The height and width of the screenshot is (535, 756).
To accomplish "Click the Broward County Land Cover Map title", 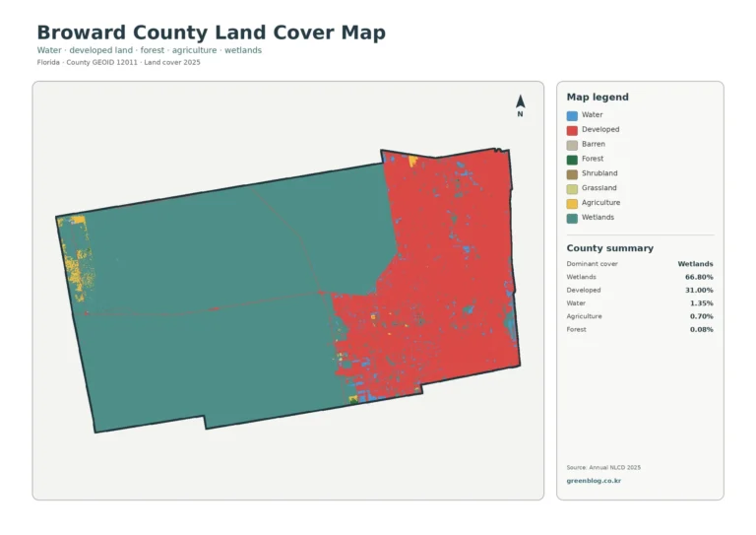I will (x=212, y=33).
